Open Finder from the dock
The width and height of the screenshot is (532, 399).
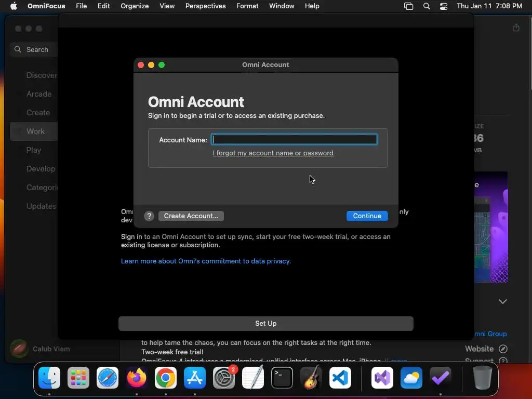coord(49,378)
